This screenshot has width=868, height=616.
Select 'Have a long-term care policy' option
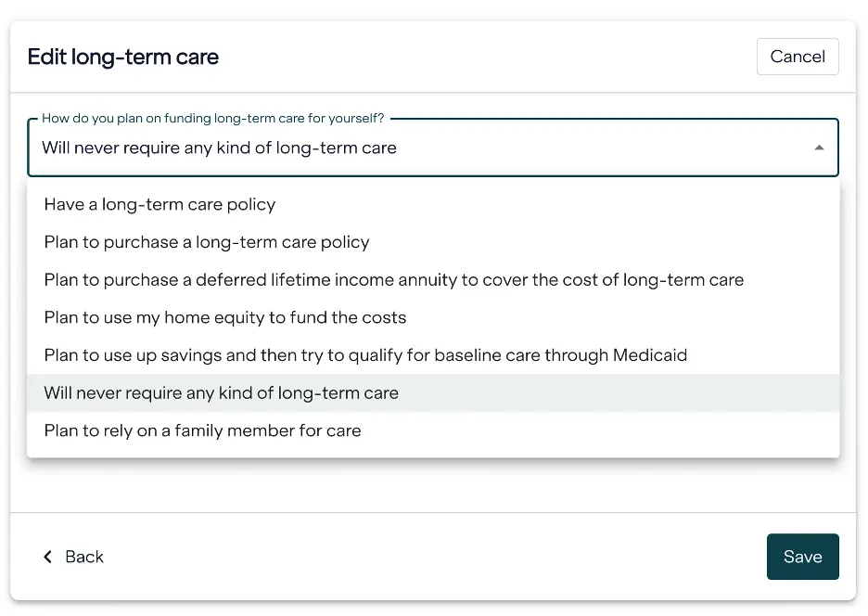pyautogui.click(x=433, y=204)
